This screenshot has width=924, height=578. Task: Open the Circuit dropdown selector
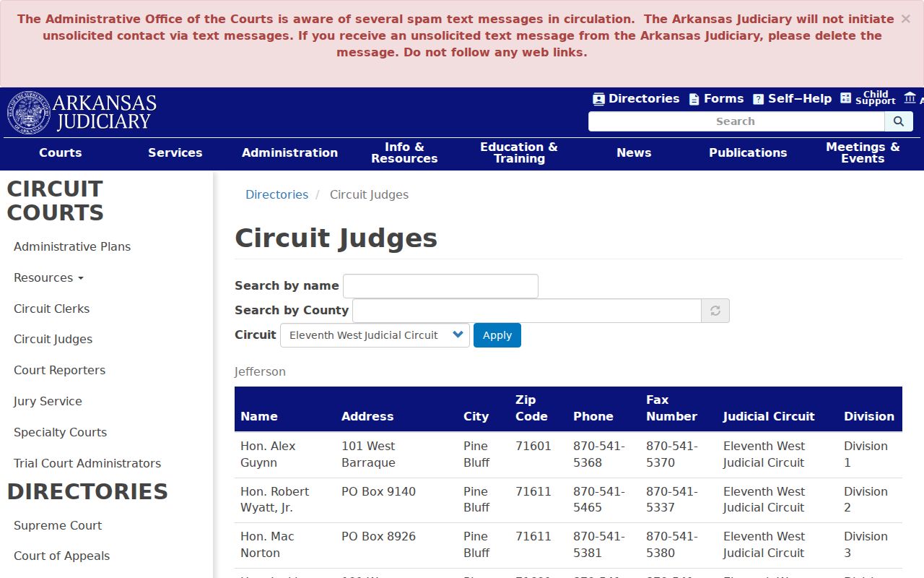coord(375,335)
